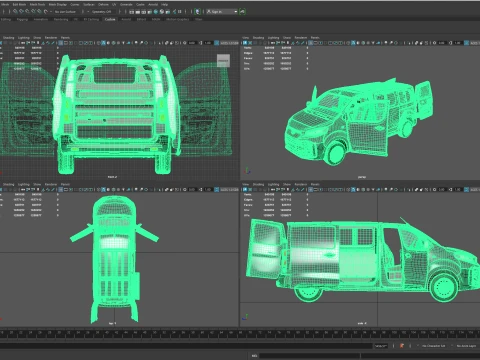Click the Render current frame icon
Screen dimensions: 480x360
coord(138,12)
